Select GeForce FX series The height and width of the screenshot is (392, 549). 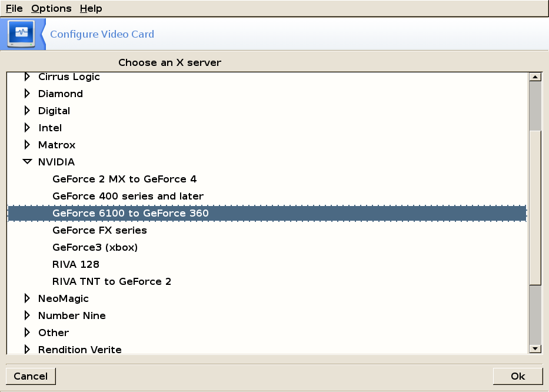(x=99, y=230)
